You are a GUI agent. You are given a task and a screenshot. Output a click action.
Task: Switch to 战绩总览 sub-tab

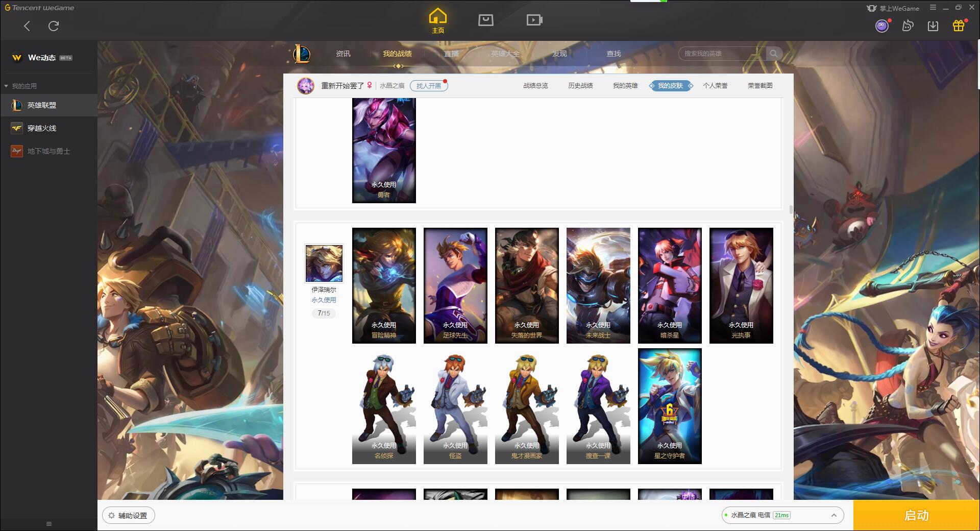point(535,86)
